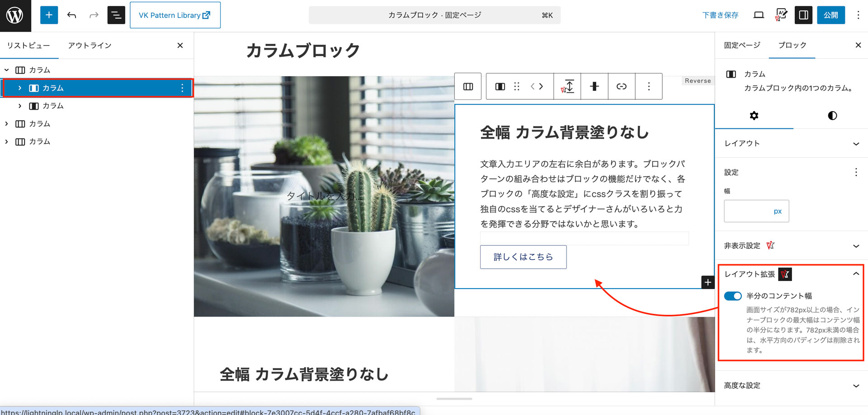Screen dimensions: 868x415
Task: Expand the 高度な設定 panel
Action: click(791, 386)
